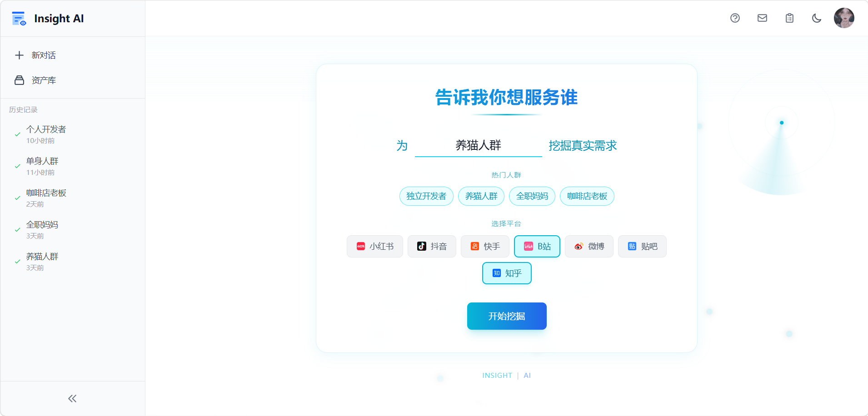Screen dimensions: 868x416
Task: Toggle the 微博 platform option
Action: [x=589, y=246]
